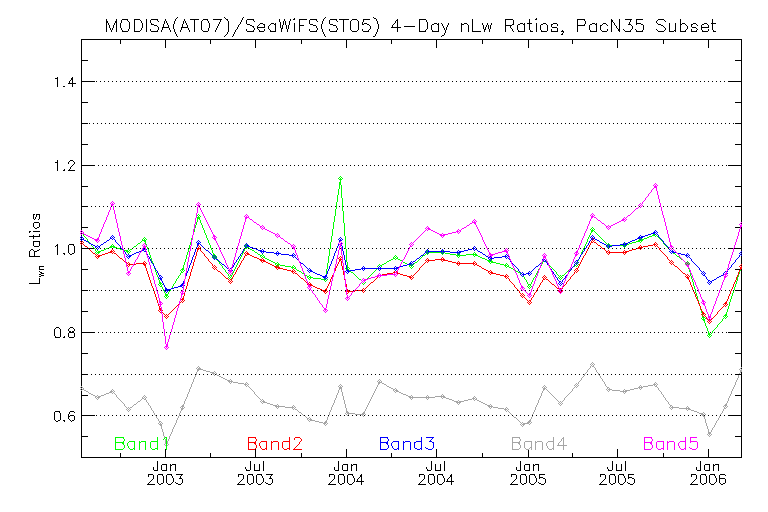
Task: Click the Jan 2005 x-axis label
Action: tap(528, 473)
